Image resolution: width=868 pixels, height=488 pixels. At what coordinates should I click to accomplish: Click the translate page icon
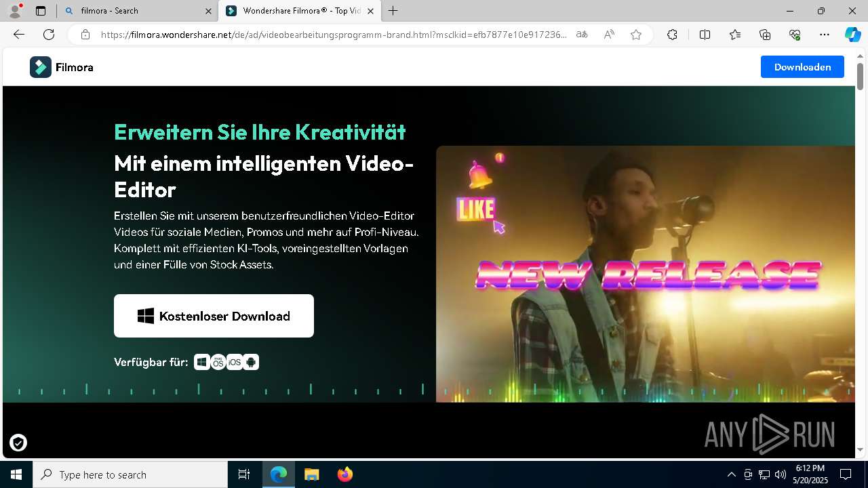tap(582, 35)
